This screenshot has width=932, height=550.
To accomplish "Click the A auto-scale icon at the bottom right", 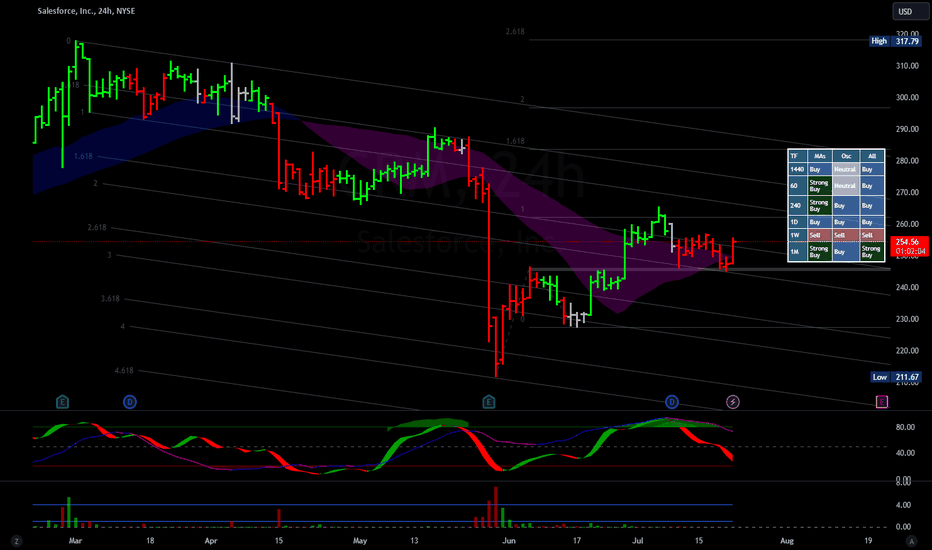I will (x=911, y=541).
